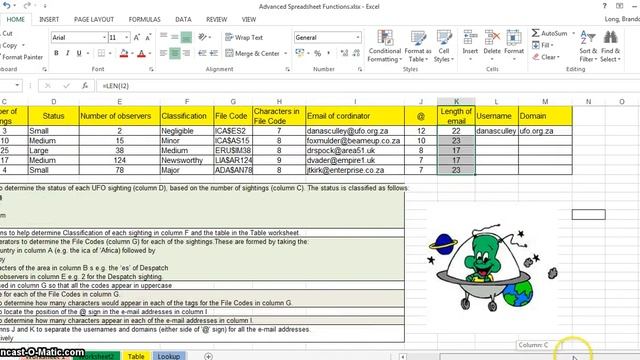Screen dimensions: 640x360
Task: Click the Redo arrow in the quick access toolbar
Action: click(27, 6)
